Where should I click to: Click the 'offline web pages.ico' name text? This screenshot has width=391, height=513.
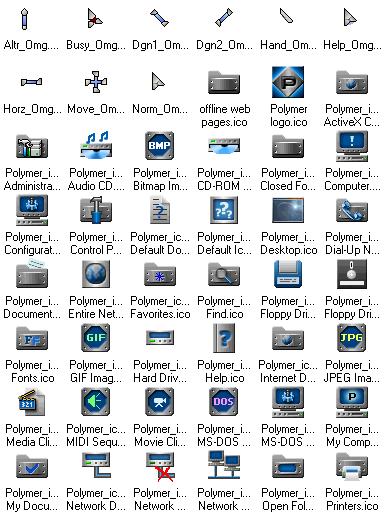pos(224,115)
